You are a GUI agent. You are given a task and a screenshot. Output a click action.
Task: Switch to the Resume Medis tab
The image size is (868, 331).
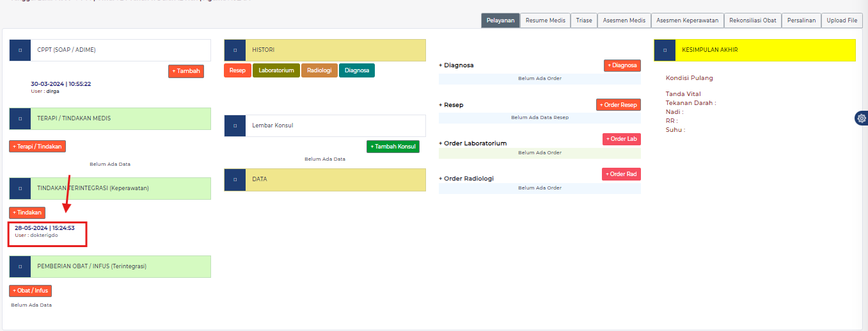coord(545,20)
